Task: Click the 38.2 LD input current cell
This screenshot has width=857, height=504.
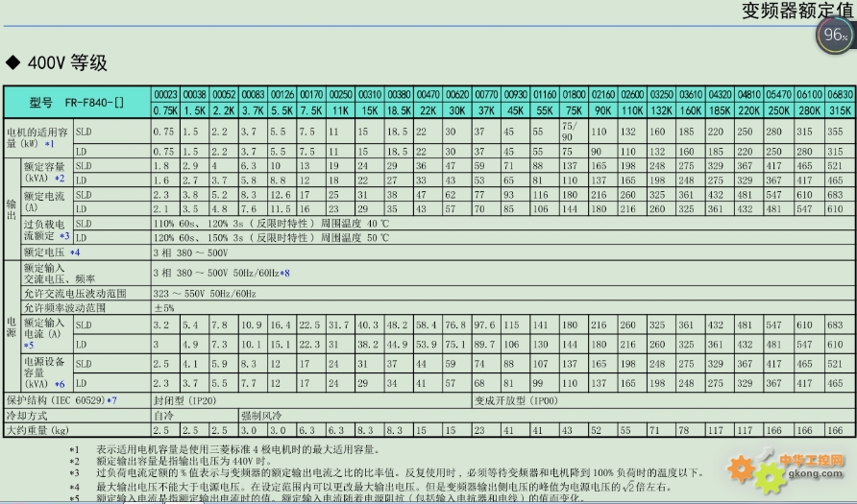Action: pos(368,345)
